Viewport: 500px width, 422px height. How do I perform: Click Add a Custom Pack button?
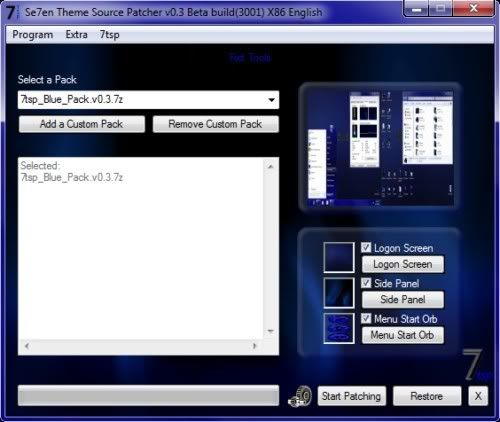pyautogui.click(x=82, y=124)
